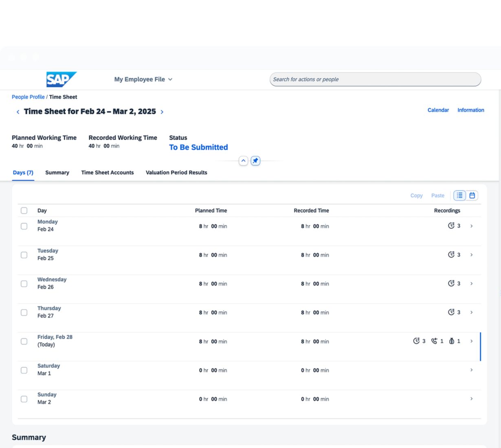Select the Friday, Feb 28 checkbox
This screenshot has width=501, height=448.
point(24,341)
